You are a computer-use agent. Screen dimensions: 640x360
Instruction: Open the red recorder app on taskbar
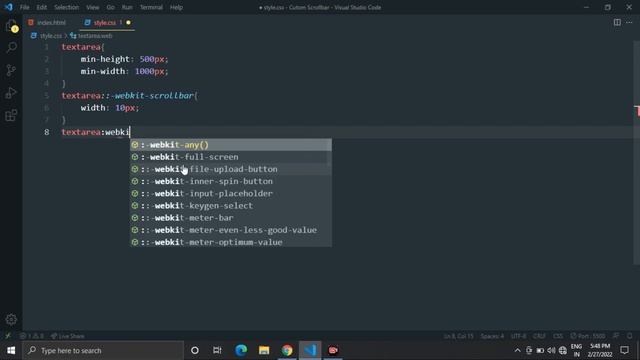coord(333,350)
